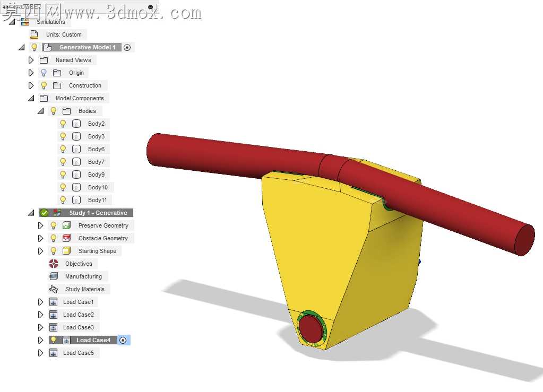
Task: Click the Study Materials atom icon
Action: pyautogui.click(x=53, y=289)
